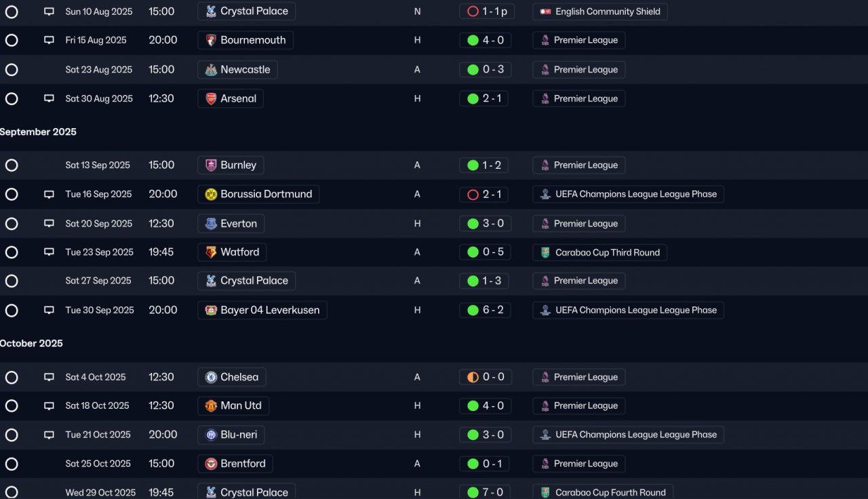The width and height of the screenshot is (868, 499).
Task: Select the radio circle for the Burnley match
Action: [x=12, y=165]
